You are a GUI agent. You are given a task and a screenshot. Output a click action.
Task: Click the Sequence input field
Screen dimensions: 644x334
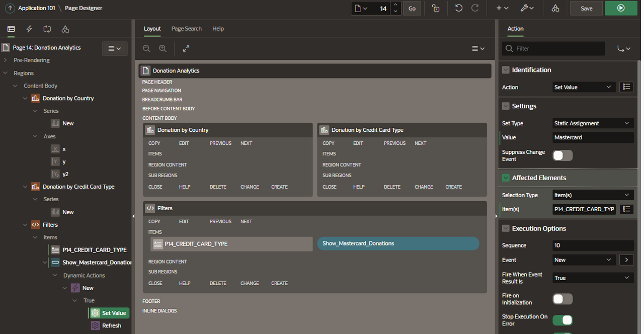pyautogui.click(x=593, y=245)
